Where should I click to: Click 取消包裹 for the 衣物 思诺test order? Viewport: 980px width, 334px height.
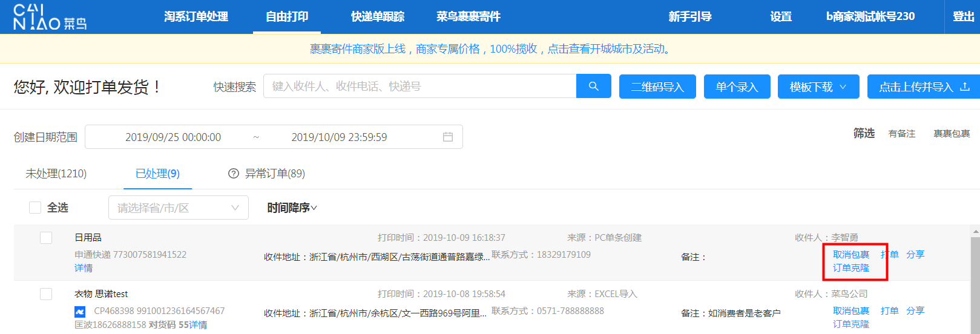850,311
